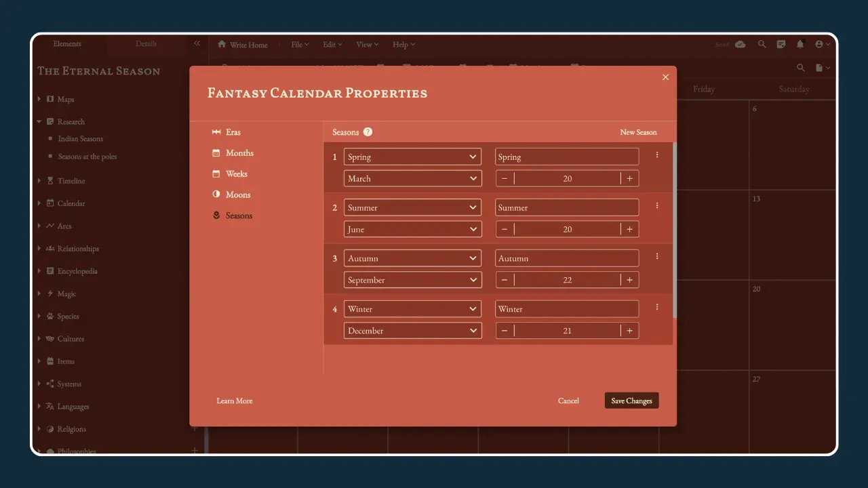
Task: Click the question mark help icon beside Seasons
Action: click(368, 132)
